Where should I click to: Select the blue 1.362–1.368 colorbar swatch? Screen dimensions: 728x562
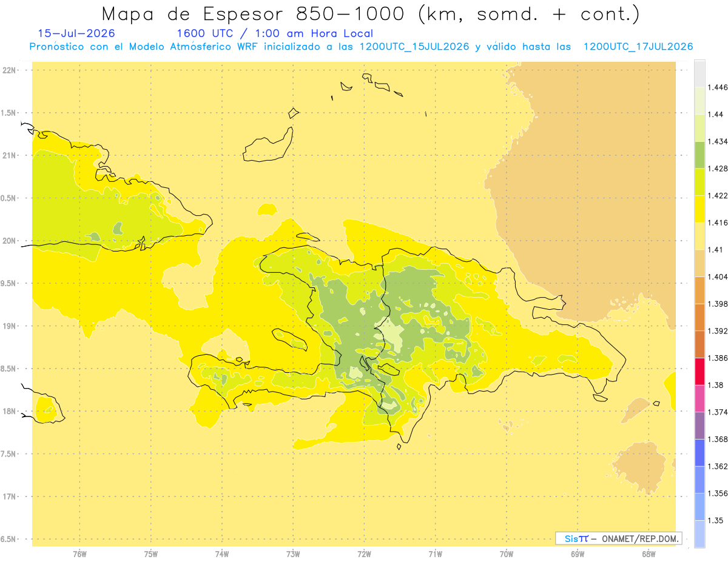[x=699, y=452]
